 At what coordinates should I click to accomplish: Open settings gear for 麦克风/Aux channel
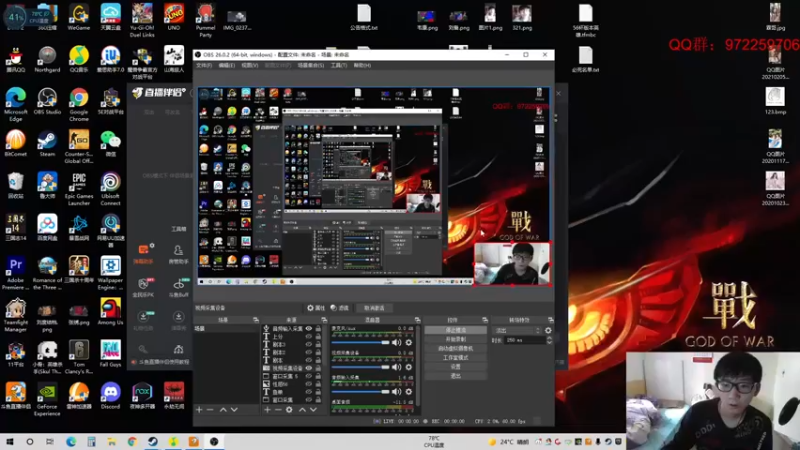pyautogui.click(x=409, y=342)
